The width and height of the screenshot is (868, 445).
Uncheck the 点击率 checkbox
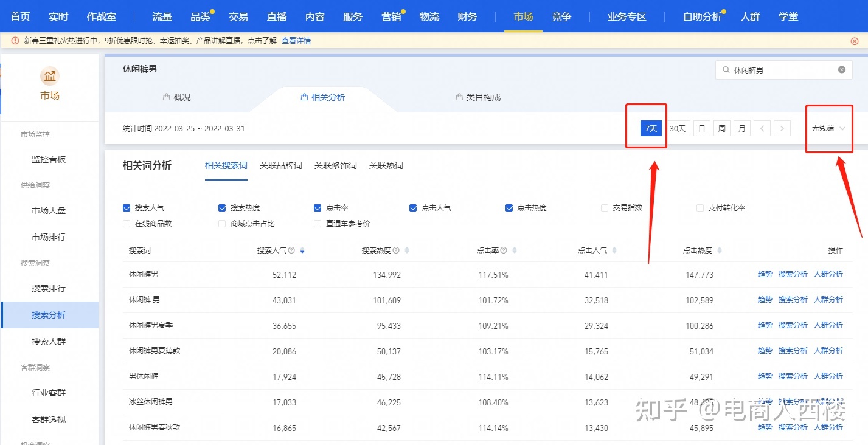[318, 208]
